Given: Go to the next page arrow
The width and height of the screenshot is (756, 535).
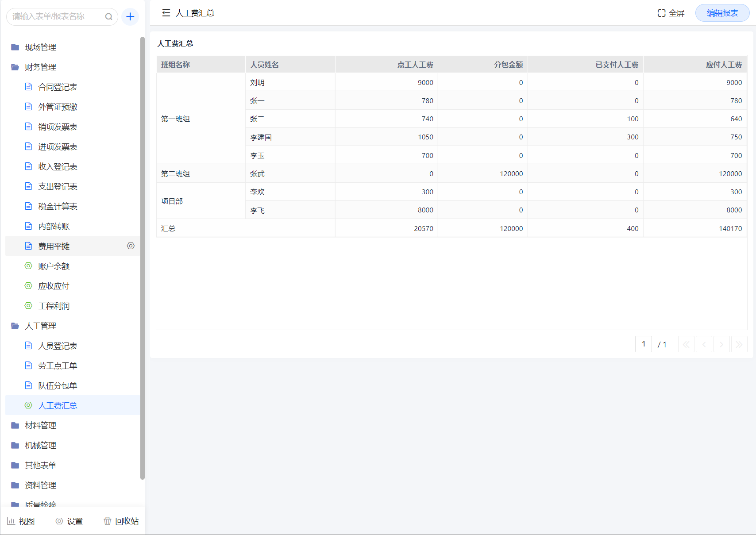Looking at the screenshot, I should tap(721, 344).
